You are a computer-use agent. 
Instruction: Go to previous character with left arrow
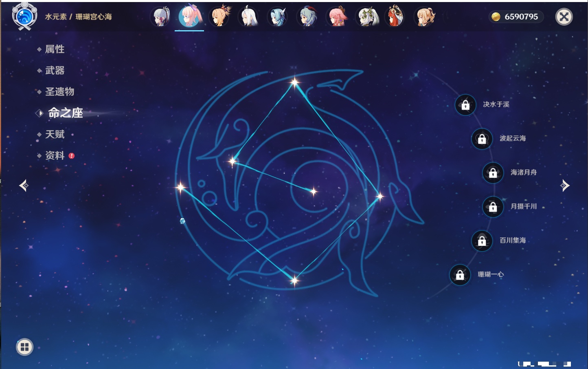24,186
